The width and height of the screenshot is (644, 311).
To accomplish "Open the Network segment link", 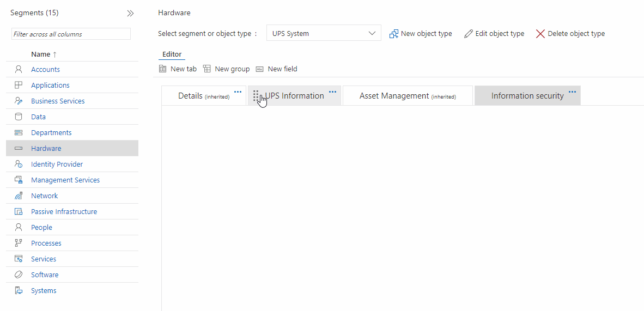I will pyautogui.click(x=44, y=196).
